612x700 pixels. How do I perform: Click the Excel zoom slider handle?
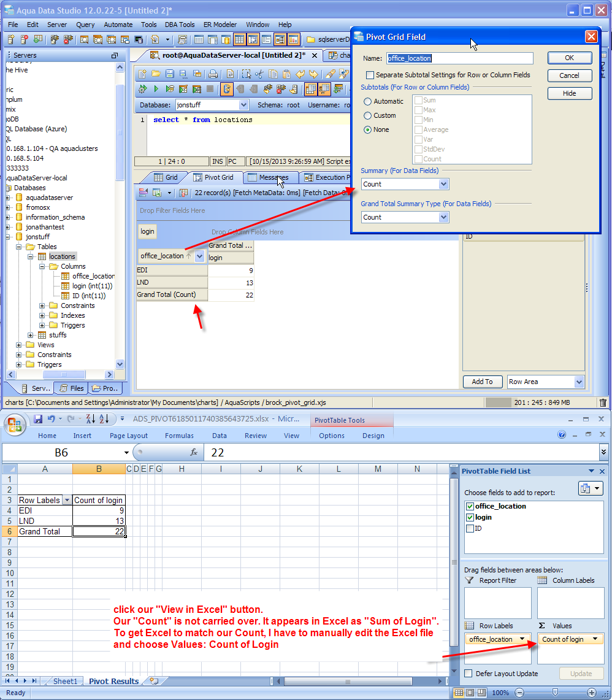[555, 693]
